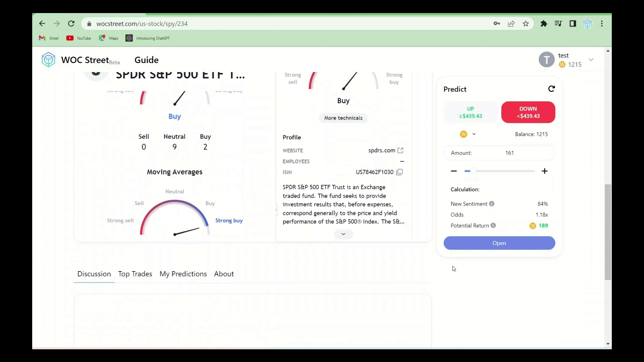Screen dimensions: 644x362
Task: Click info icon beside New Sentiment
Action: click(492, 204)
